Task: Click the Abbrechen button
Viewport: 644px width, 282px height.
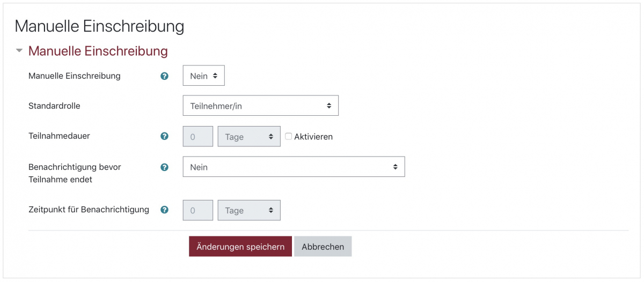Action: pos(323,247)
